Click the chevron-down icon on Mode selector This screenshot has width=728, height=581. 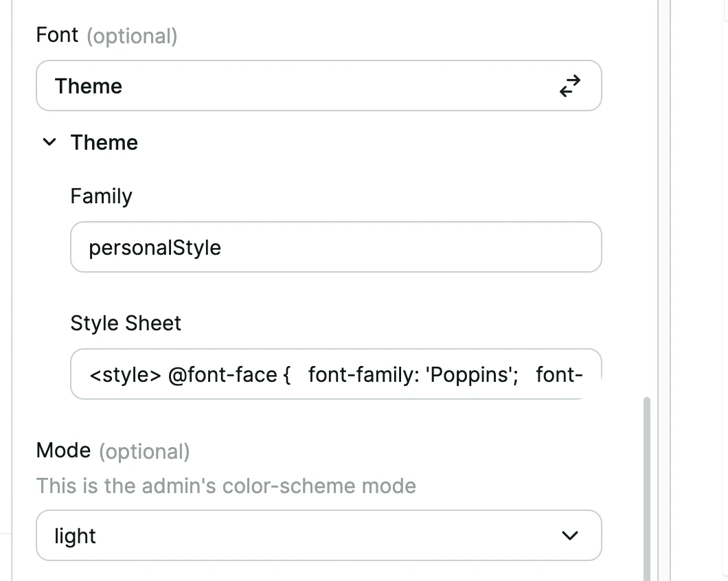click(x=569, y=536)
